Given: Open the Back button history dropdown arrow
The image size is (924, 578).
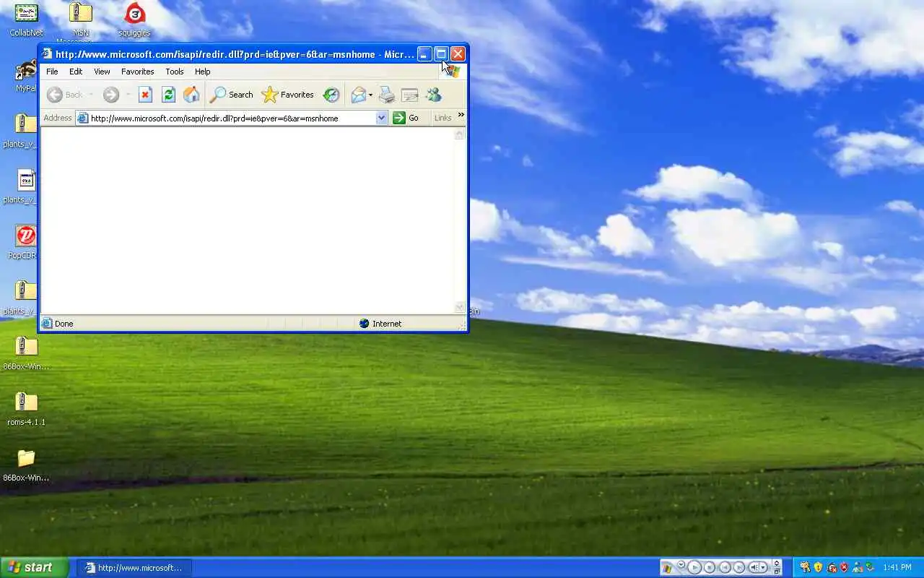Looking at the screenshot, I should (91, 95).
